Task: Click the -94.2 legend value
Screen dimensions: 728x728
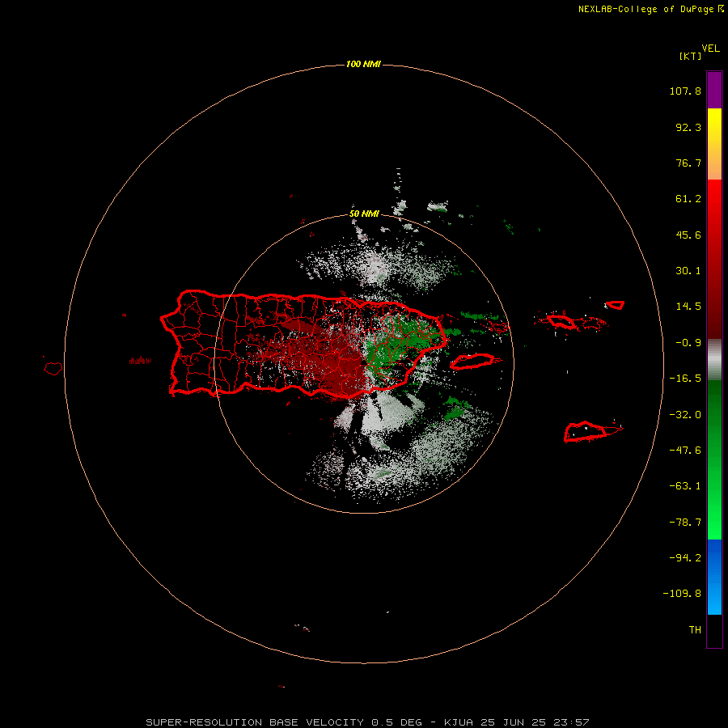Action: click(685, 557)
